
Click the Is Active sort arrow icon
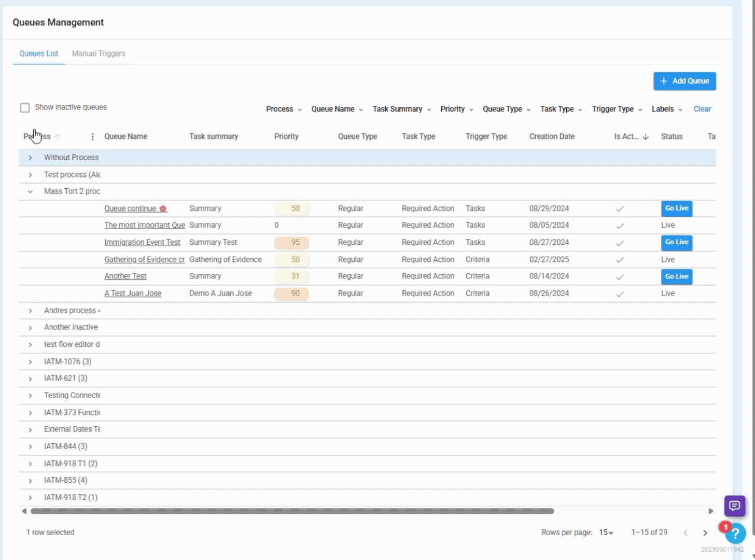coord(646,137)
